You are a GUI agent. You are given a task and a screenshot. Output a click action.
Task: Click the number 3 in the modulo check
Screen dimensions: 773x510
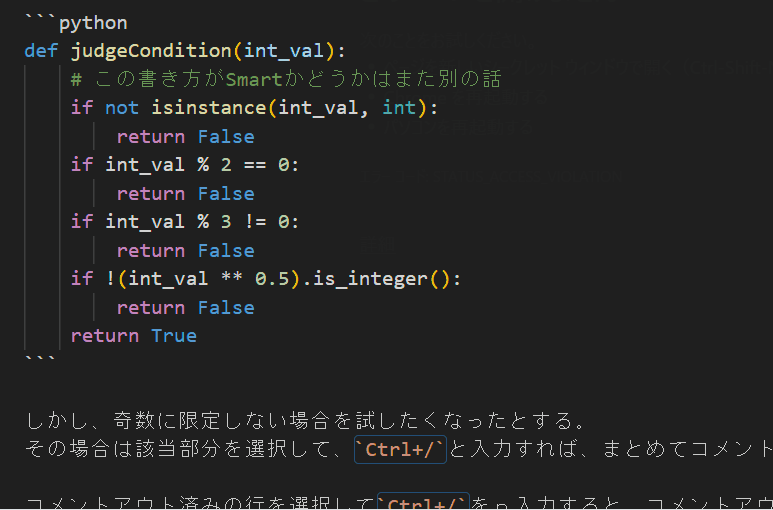click(226, 221)
